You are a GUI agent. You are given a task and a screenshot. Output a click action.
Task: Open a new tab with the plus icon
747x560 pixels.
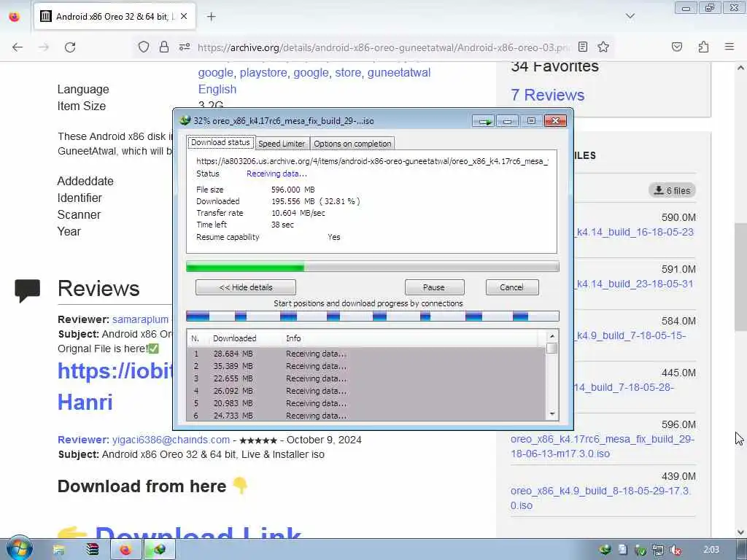[211, 17]
